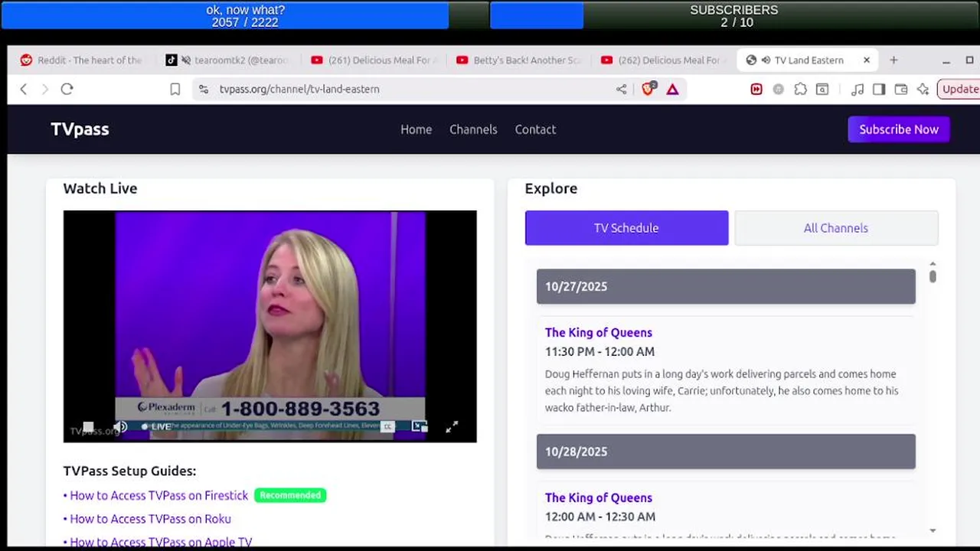
Task: Open the toolbar icon right of the puzzle piece
Action: pyautogui.click(x=822, y=90)
